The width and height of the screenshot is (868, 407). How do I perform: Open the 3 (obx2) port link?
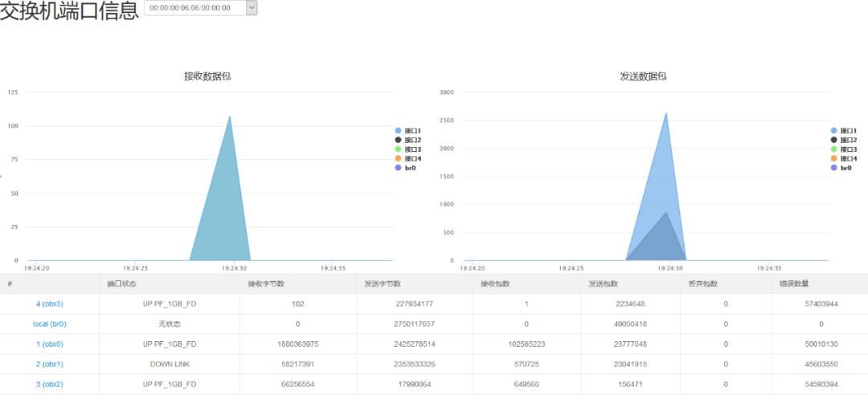49,385
